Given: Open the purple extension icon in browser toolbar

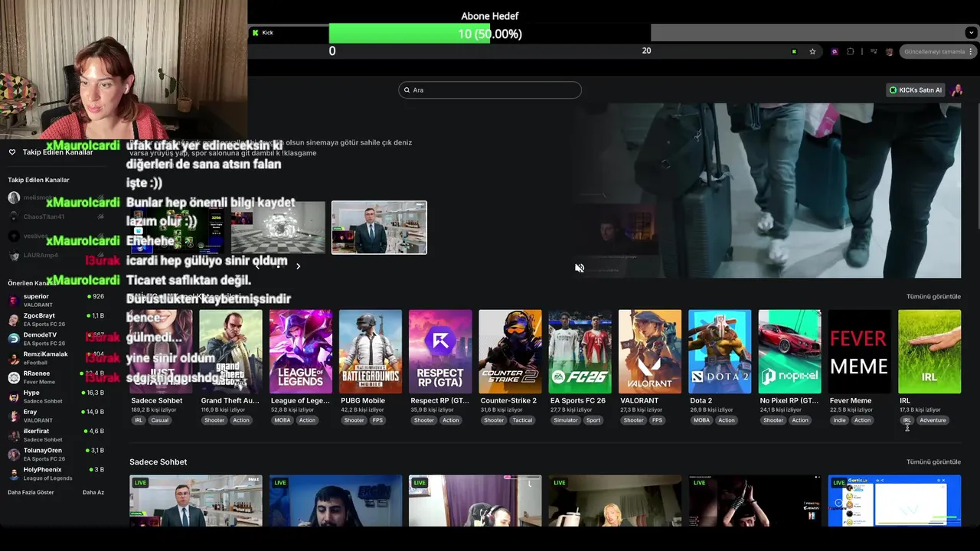Looking at the screenshot, I should [835, 51].
